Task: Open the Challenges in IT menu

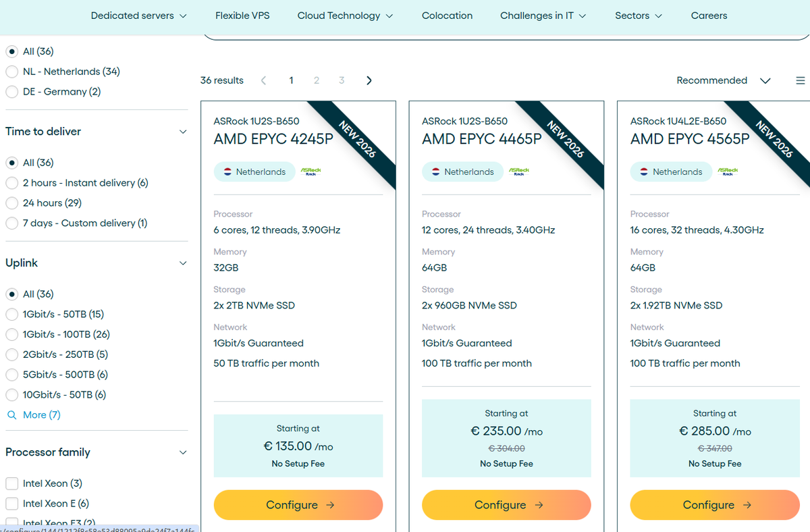Action: tap(543, 16)
